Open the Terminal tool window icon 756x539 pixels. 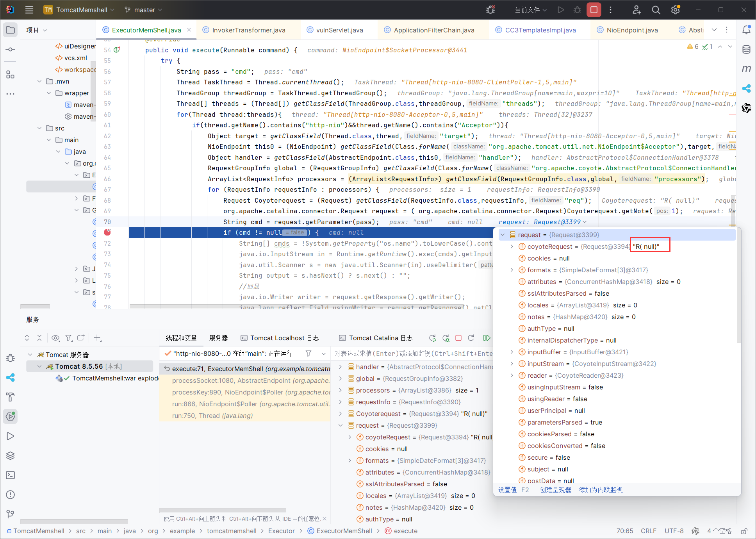[11, 475]
